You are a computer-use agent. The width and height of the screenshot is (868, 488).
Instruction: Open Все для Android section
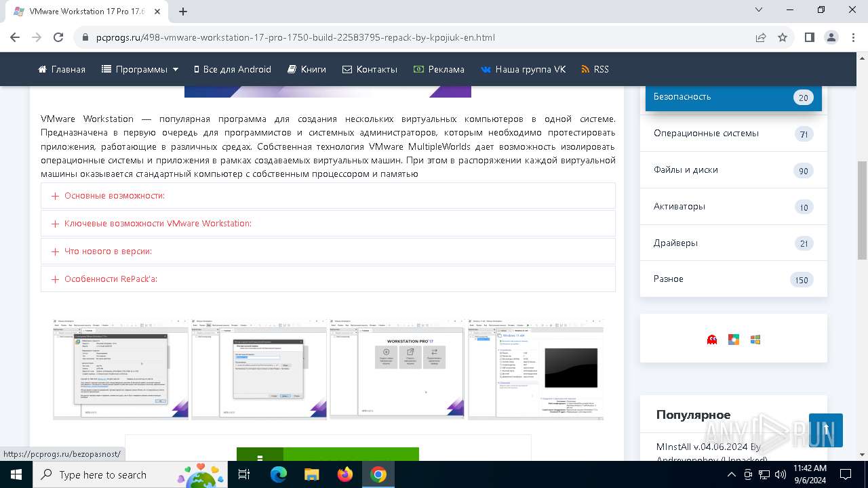[x=233, y=69]
